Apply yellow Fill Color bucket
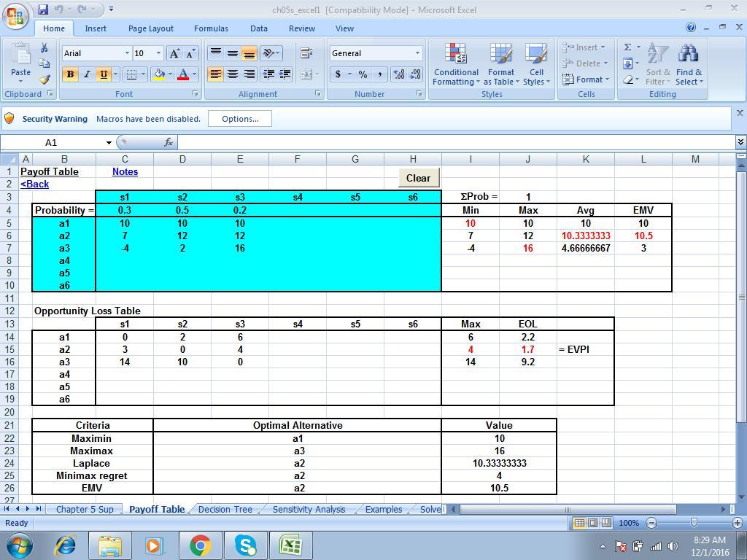The width and height of the screenshot is (747, 560). point(159,74)
